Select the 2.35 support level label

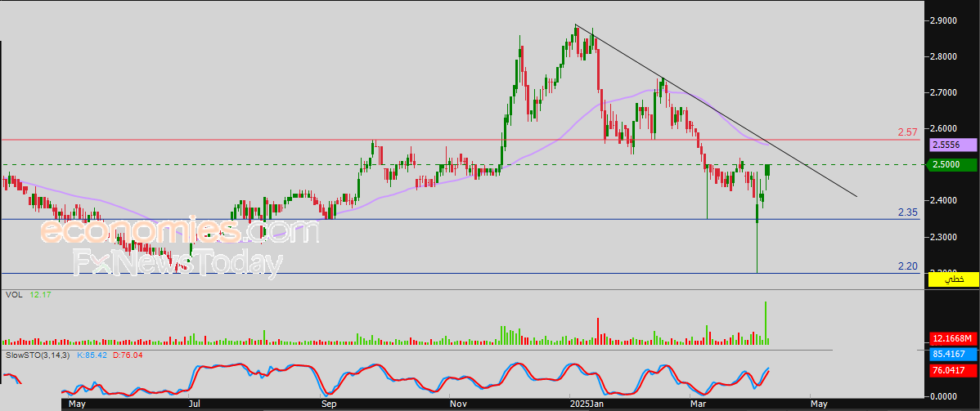pyautogui.click(x=907, y=212)
